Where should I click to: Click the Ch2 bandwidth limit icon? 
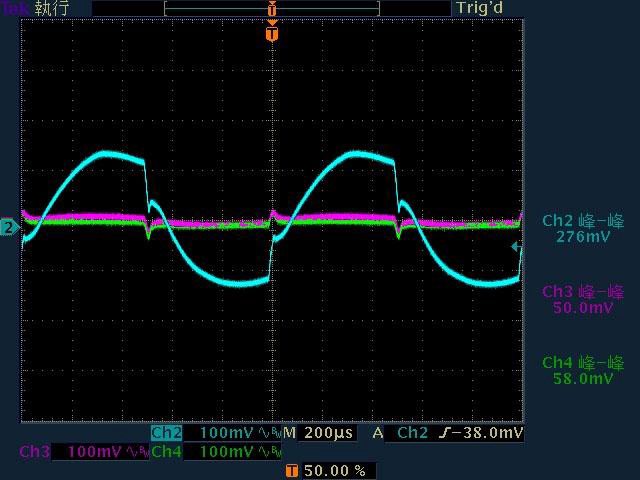pyautogui.click(x=269, y=434)
